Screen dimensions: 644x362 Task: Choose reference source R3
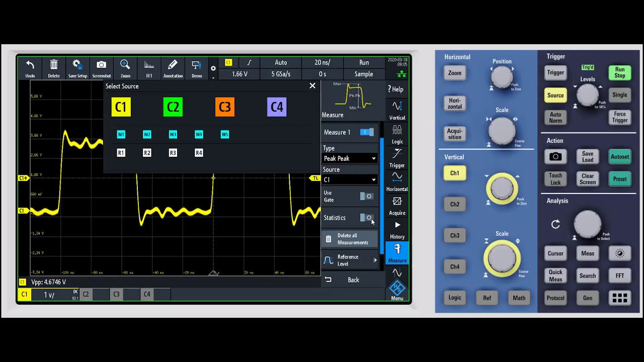(173, 153)
